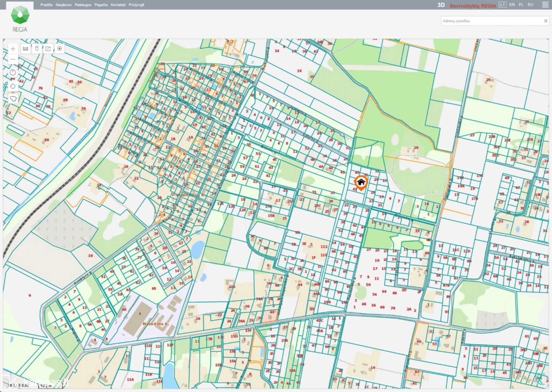Screen dimensions: 552x392
Task: Click the circular target locate icon
Action: pos(60,49)
